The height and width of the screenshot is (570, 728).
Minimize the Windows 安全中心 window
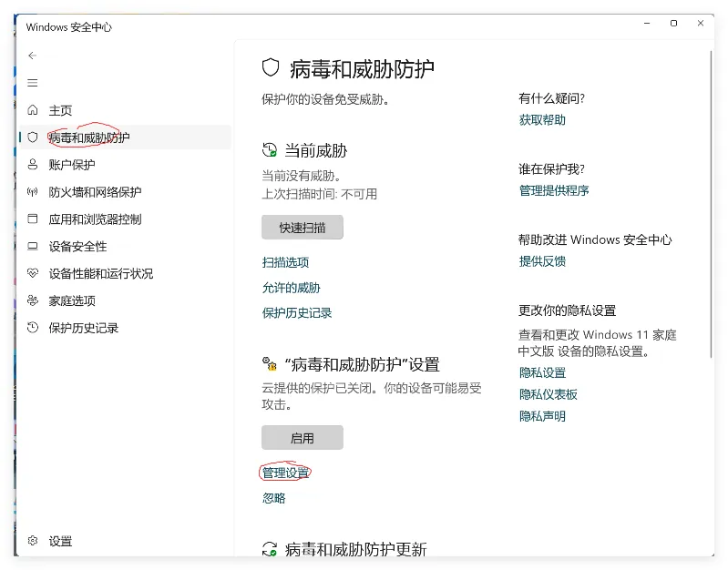(x=647, y=23)
